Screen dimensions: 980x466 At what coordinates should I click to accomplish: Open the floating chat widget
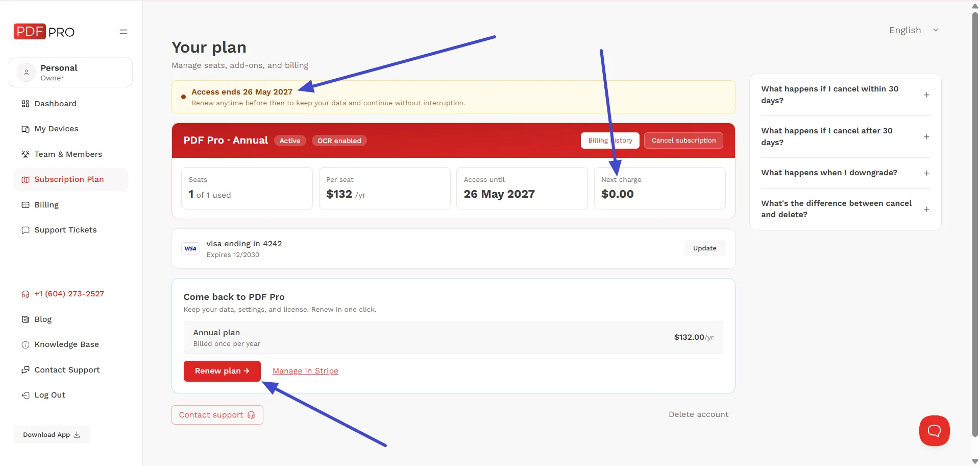tap(934, 431)
